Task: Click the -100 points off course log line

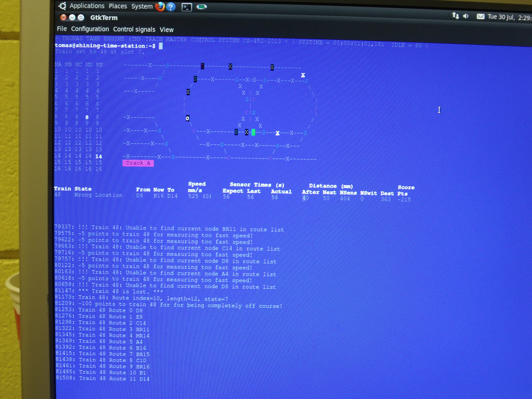Action: point(168,305)
